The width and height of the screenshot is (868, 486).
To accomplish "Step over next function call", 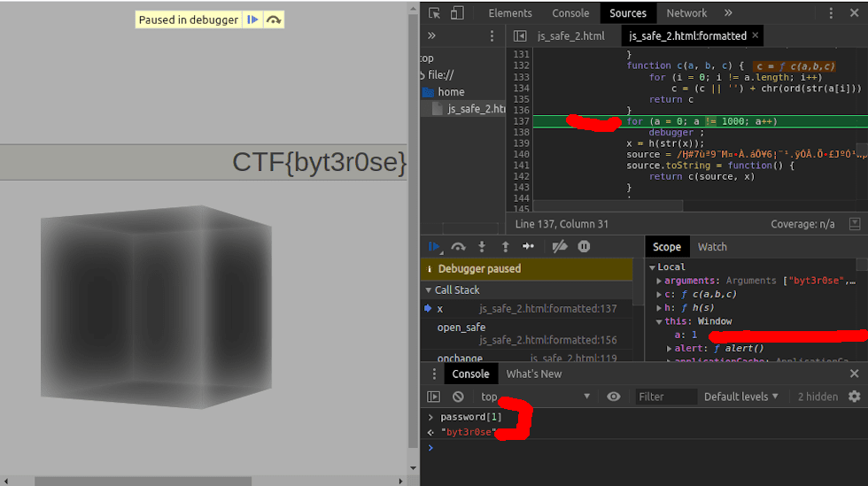I will 458,247.
